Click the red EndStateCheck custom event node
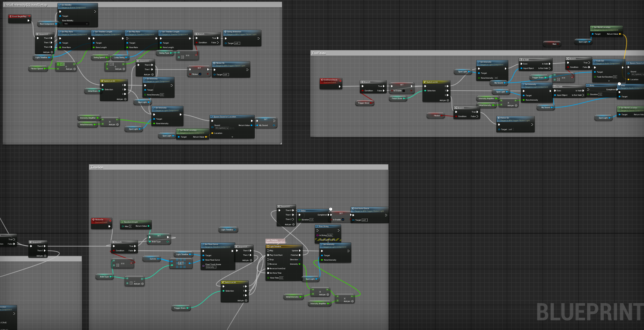Screen dimensions: 644x330 [330, 80]
